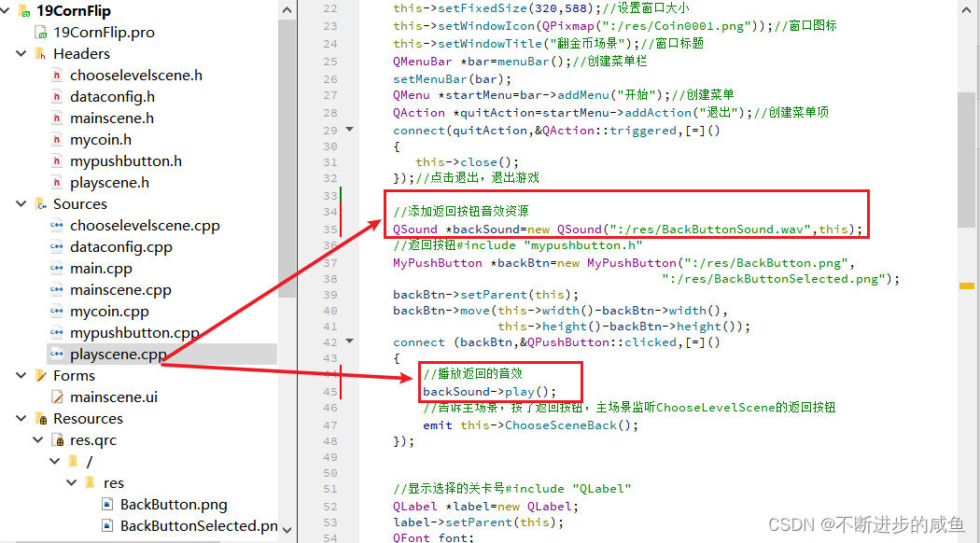The height and width of the screenshot is (543, 980).
Task: Click the res.qrc resource file icon
Action: 58,439
